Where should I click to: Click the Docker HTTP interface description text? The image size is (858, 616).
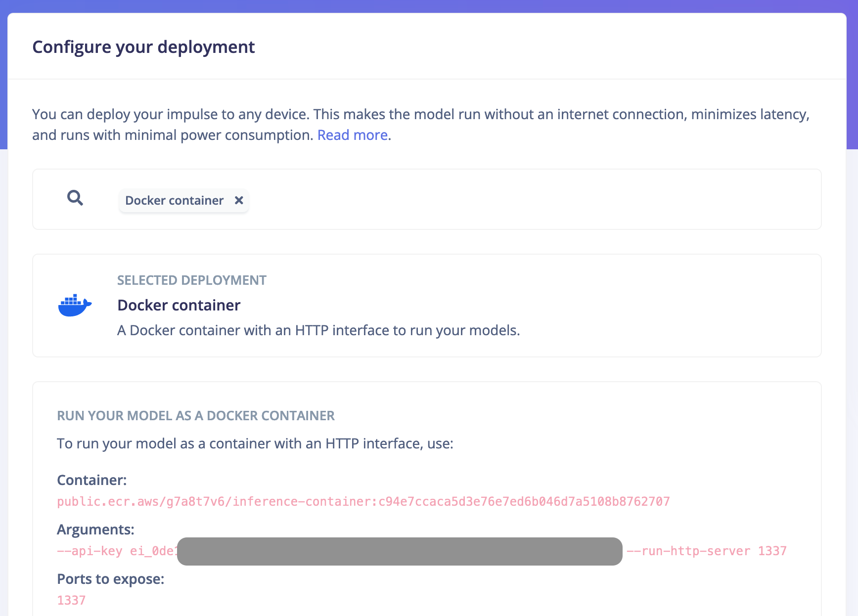point(318,330)
